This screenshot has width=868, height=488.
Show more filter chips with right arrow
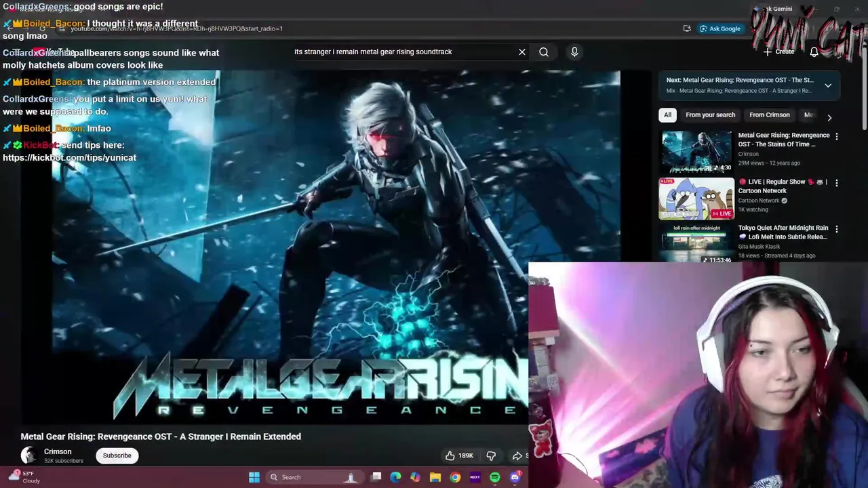pyautogui.click(x=829, y=117)
